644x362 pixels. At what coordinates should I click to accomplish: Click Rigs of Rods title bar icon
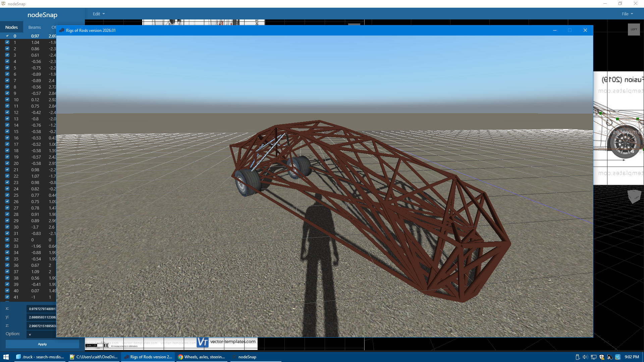(x=62, y=30)
